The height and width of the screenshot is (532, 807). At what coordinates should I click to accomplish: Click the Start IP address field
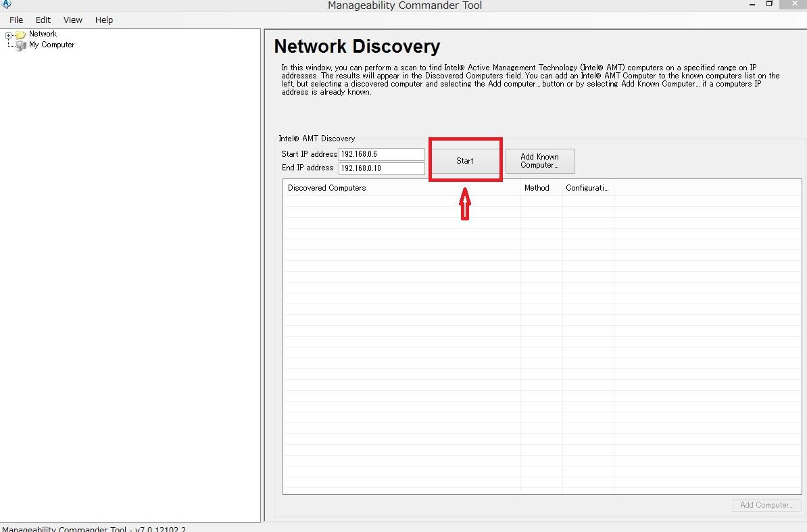pos(381,154)
